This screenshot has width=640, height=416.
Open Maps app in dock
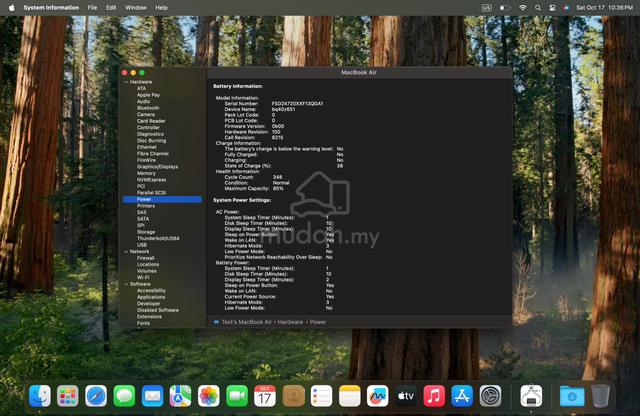(x=180, y=396)
